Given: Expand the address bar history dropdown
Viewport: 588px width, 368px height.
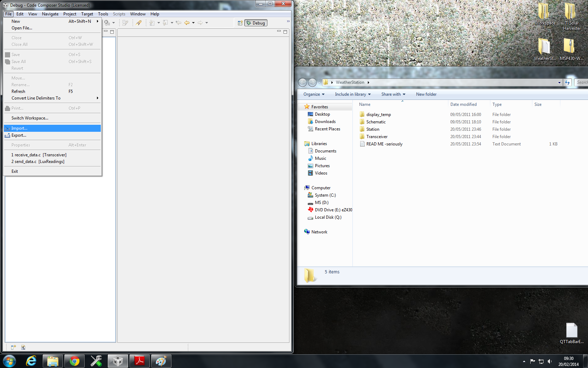Looking at the screenshot, I should [559, 83].
